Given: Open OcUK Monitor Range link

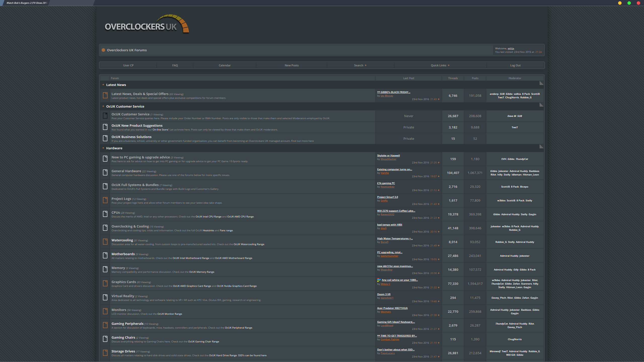Looking at the screenshot, I should tap(170, 314).
